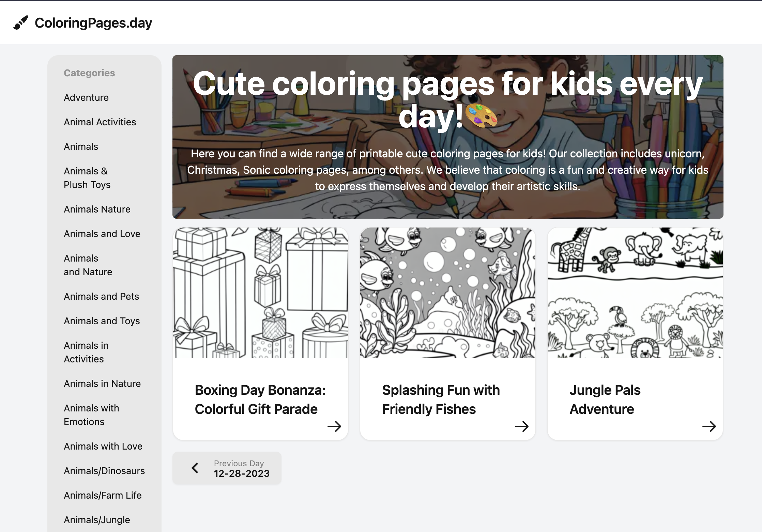Choose the Animals category
Viewport: 762px width, 532px height.
(81, 146)
